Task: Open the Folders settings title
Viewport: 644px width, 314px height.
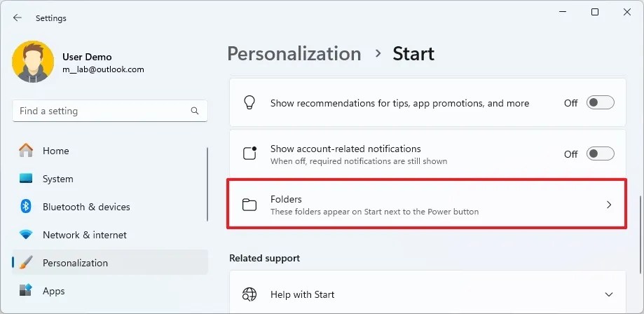Action: tap(286, 199)
